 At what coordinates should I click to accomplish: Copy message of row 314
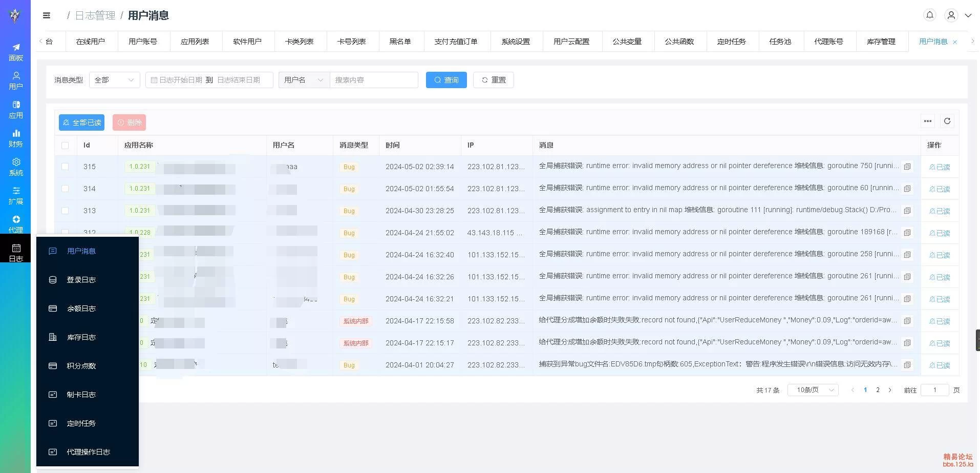[x=907, y=189]
